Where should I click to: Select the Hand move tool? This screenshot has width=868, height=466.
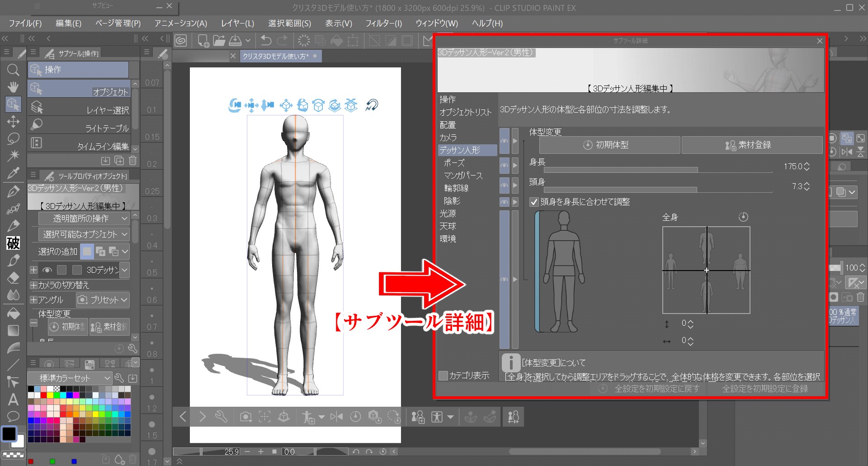pos(13,87)
